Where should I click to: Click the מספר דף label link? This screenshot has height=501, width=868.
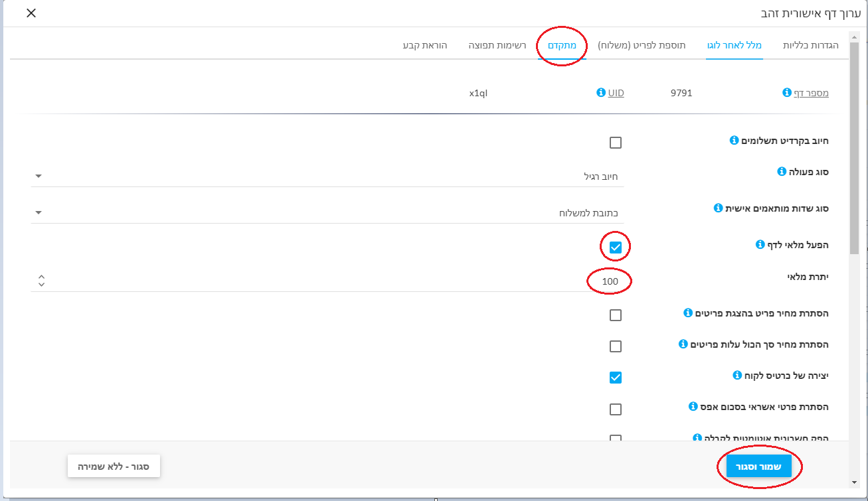tap(812, 93)
